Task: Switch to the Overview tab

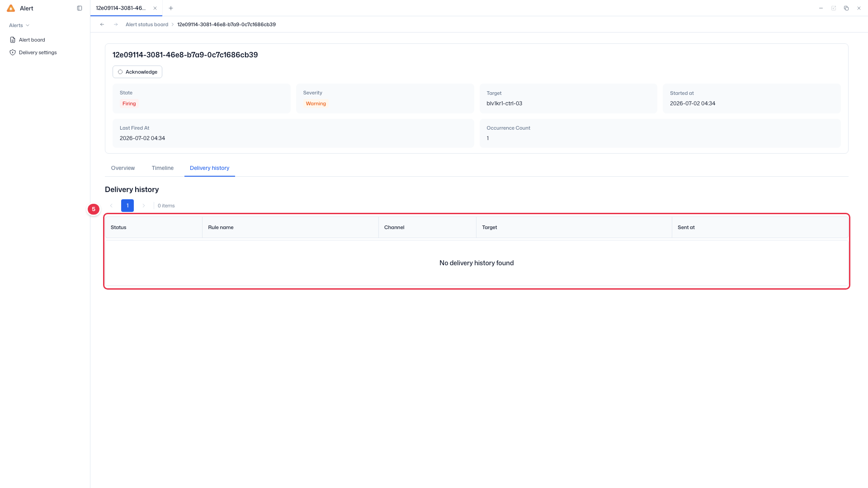Action: click(x=123, y=168)
